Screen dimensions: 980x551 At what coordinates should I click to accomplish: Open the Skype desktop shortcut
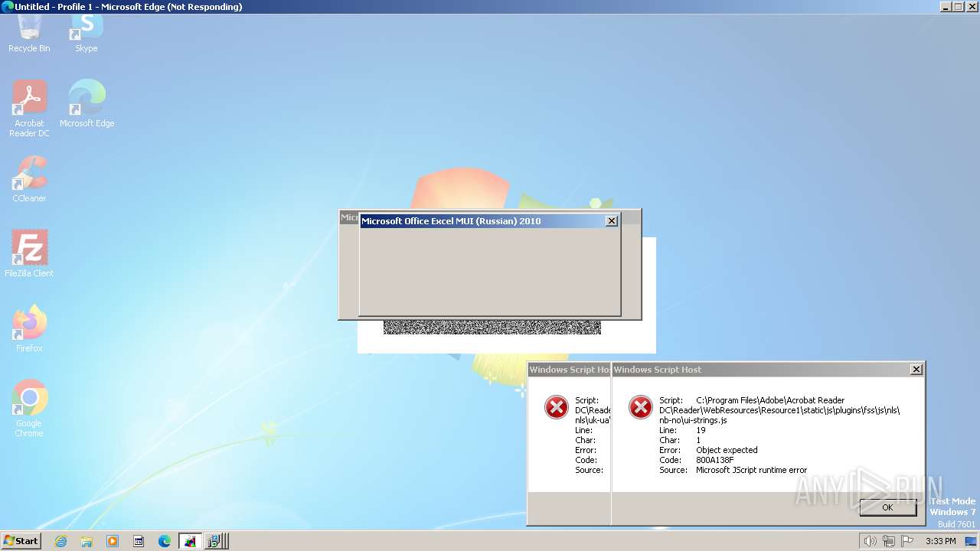(x=86, y=34)
